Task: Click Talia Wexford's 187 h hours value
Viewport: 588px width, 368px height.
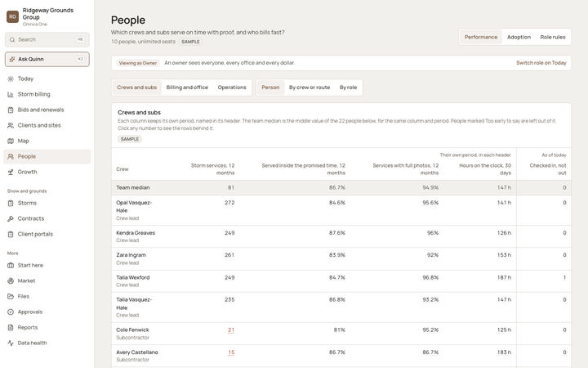Action: click(x=504, y=277)
